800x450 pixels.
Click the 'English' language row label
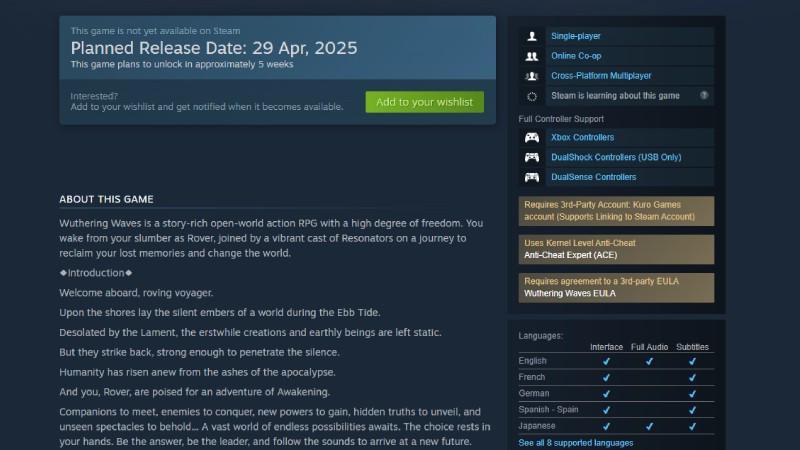532,361
